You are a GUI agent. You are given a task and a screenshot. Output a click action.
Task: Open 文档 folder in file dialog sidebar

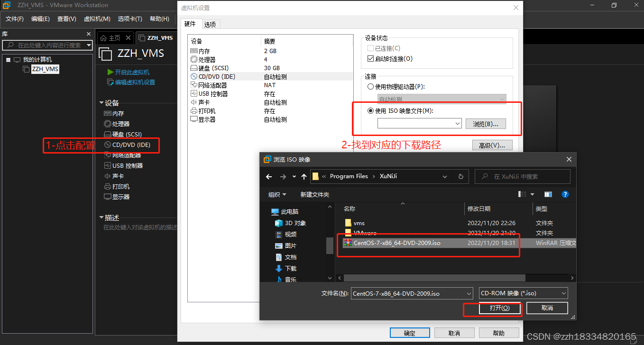(x=286, y=257)
